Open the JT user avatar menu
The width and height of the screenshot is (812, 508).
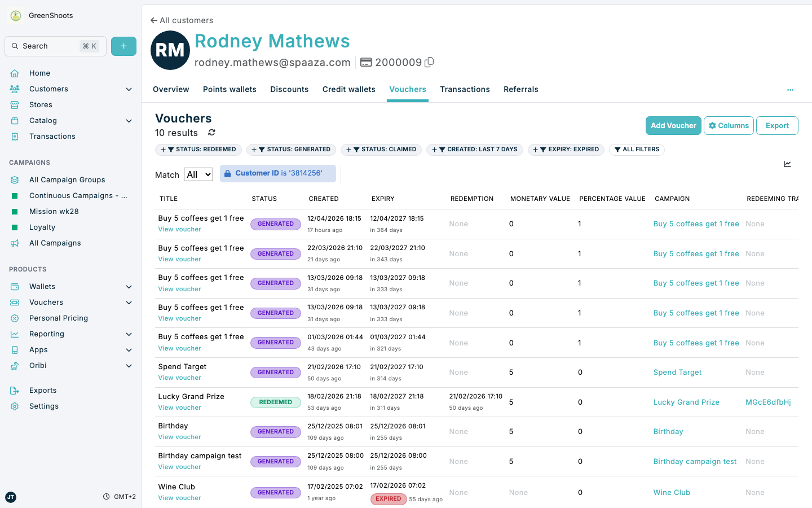point(11,497)
